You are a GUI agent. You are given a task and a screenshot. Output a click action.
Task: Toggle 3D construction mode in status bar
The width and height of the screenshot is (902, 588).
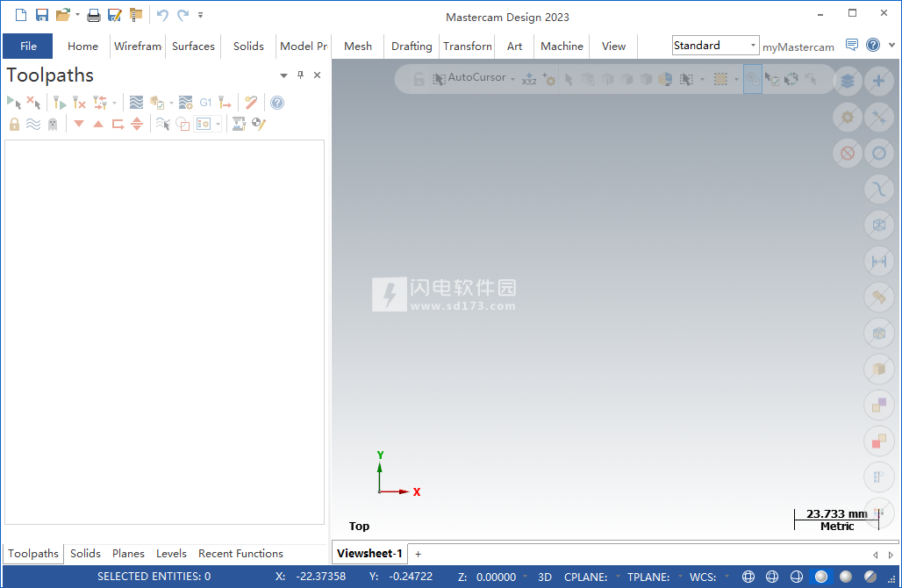pyautogui.click(x=545, y=577)
